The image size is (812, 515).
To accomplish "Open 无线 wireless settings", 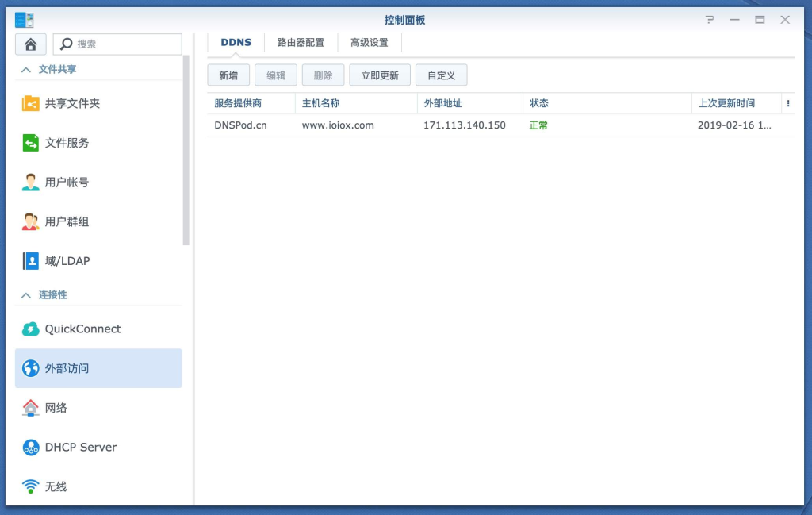I will pyautogui.click(x=56, y=486).
